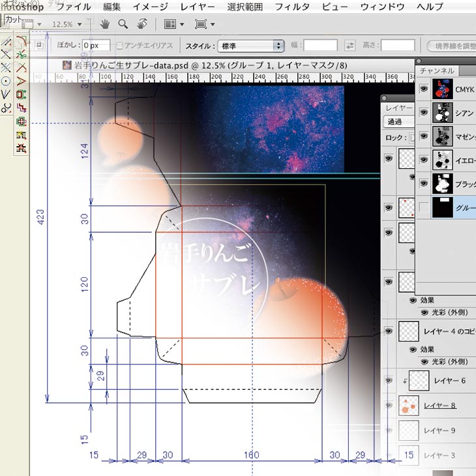The width and height of the screenshot is (476, 476).
Task: Select the circle with center dot tool
Action: (6, 81)
